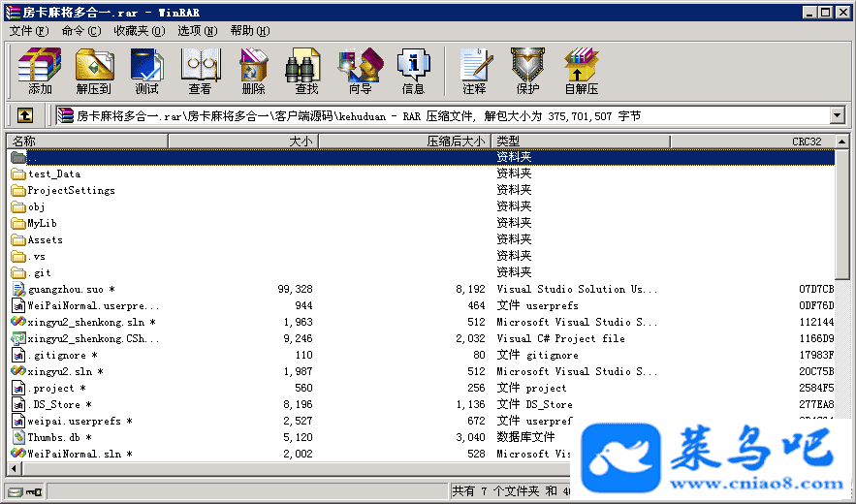
Task: Start the Wizard (向导) tool
Action: click(360, 71)
